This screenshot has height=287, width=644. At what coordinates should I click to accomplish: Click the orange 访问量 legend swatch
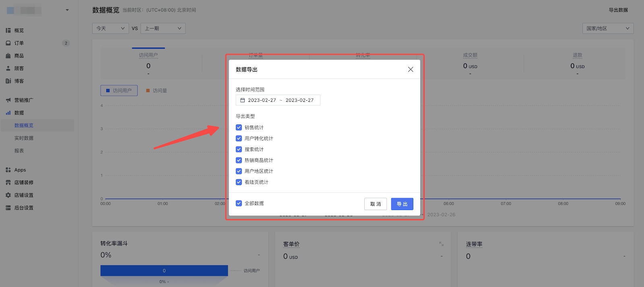tap(148, 91)
